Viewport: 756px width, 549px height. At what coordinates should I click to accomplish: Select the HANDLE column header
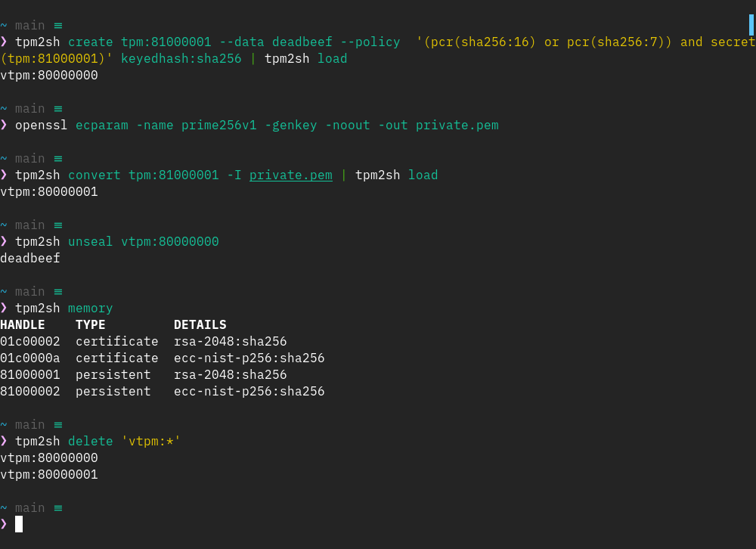[23, 325]
